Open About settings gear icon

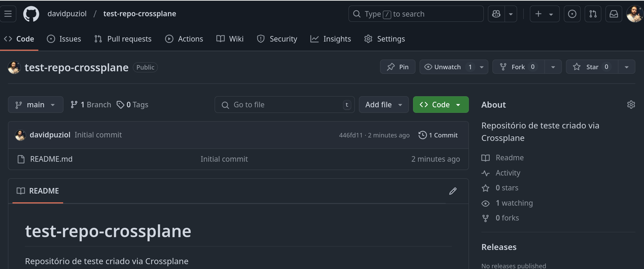[631, 105]
